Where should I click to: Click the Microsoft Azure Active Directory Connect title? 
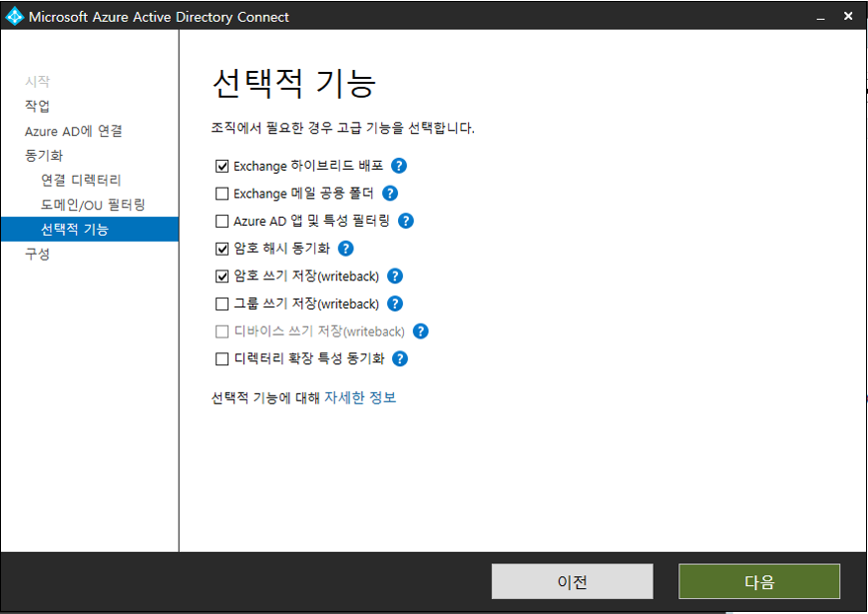pos(159,17)
